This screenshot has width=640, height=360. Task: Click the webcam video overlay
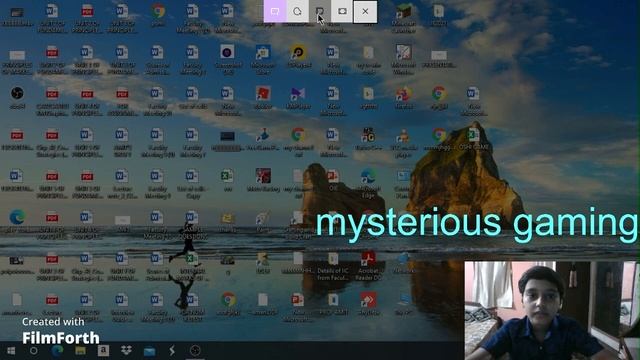point(550,310)
